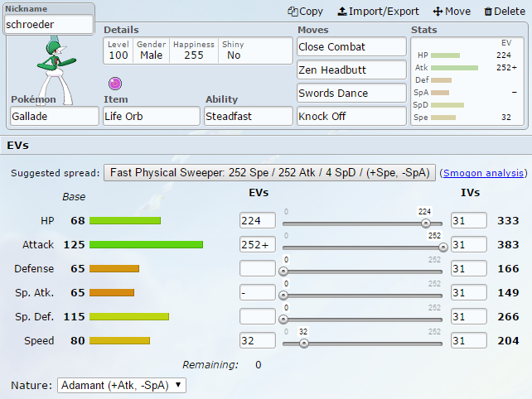Select the Ability field Steadfast
This screenshot has width=532, height=399.
249,116
